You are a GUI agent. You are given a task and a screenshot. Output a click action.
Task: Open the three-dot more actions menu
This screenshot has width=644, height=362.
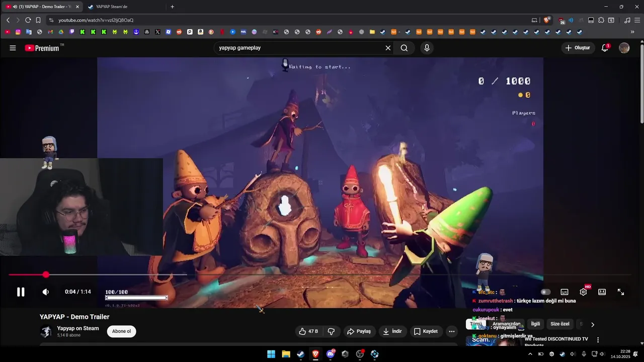point(451,331)
